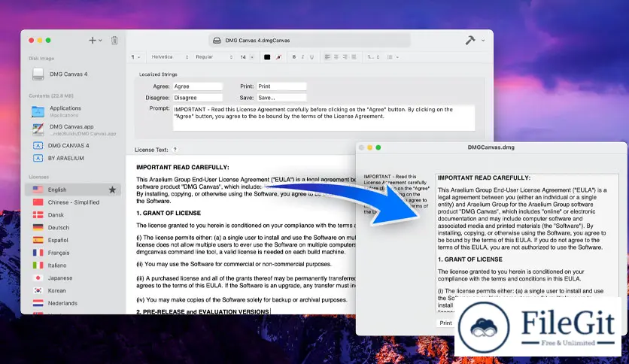Viewport: 629px width, 364px height.
Task: Open the add item dropdown chevron
Action: pyautogui.click(x=100, y=41)
